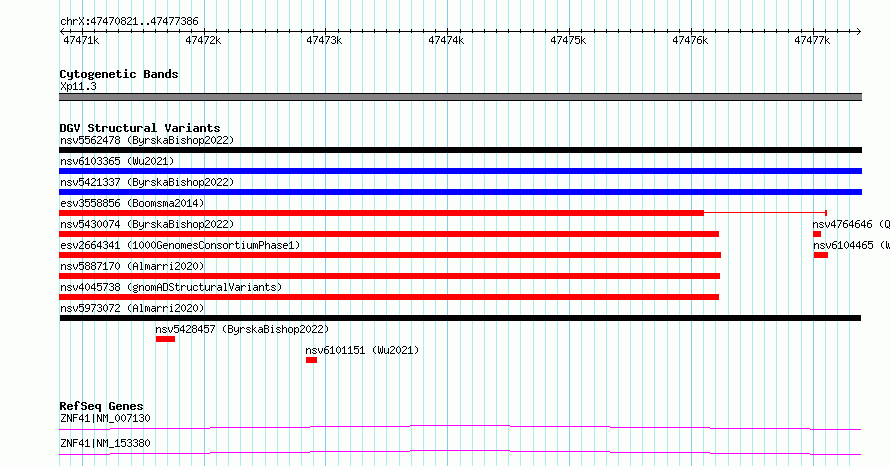Click esv3558856 thin red extension line
This screenshot has width=890, height=466.
click(765, 213)
